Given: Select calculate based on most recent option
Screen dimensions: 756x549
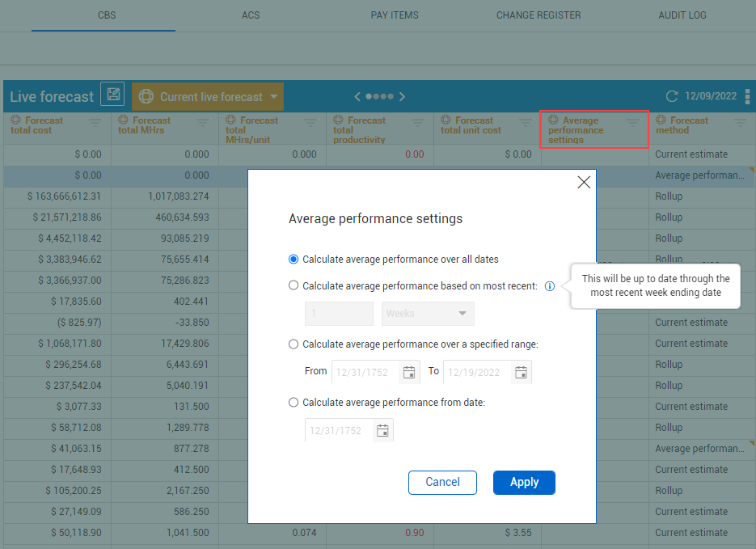Looking at the screenshot, I should click(x=294, y=285).
